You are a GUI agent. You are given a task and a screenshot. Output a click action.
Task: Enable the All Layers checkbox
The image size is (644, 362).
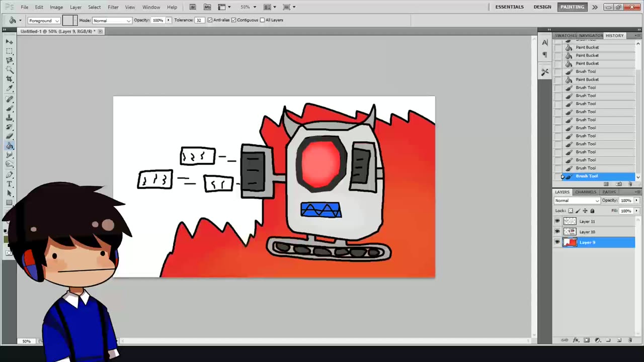tap(262, 20)
